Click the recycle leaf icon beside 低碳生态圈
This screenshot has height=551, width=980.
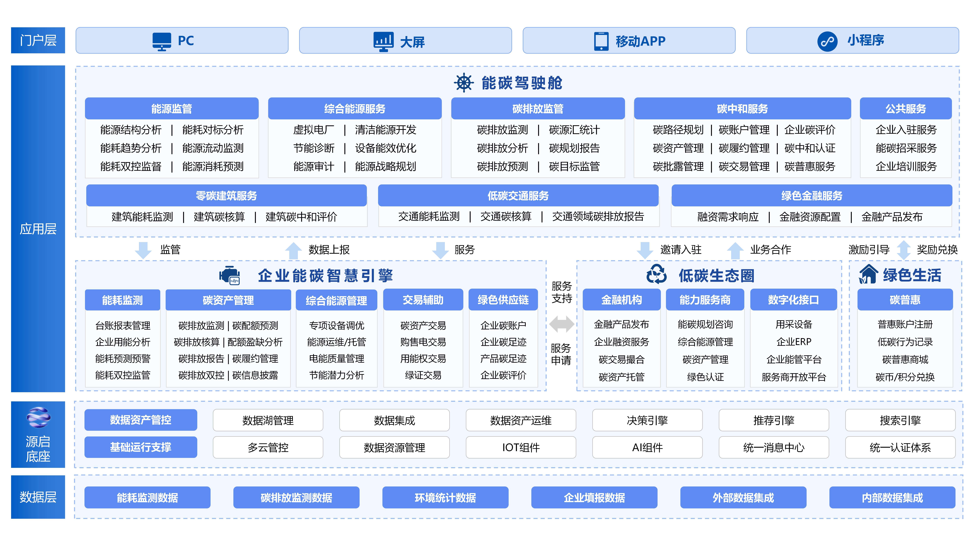(x=657, y=274)
